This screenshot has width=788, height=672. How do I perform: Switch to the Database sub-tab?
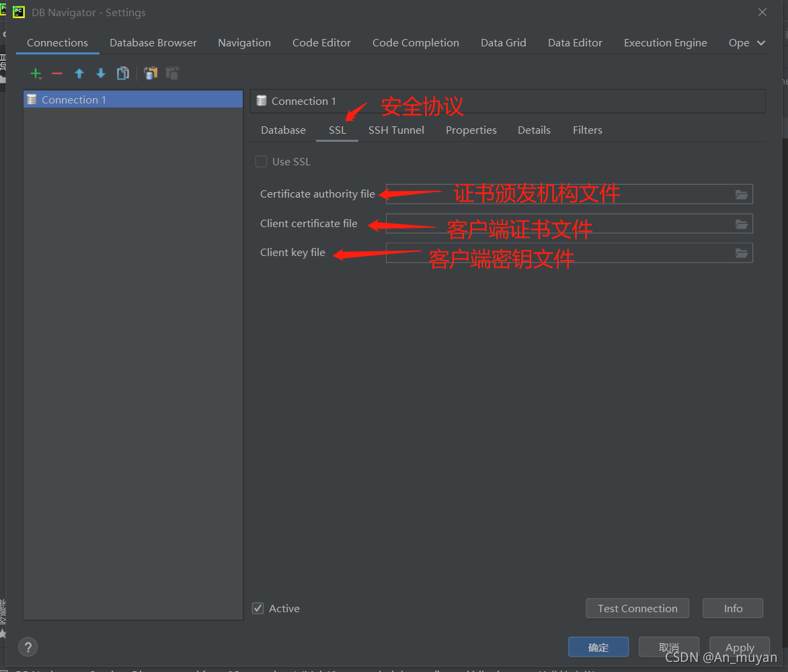(284, 130)
